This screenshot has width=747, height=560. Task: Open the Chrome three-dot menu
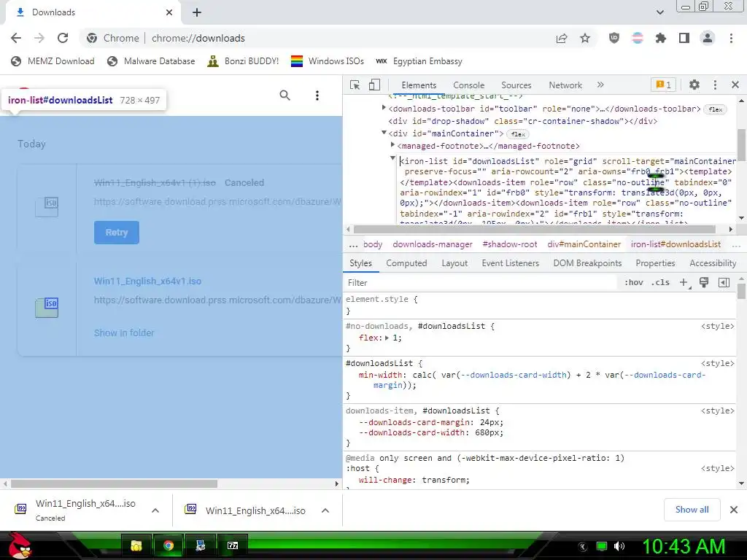click(731, 38)
